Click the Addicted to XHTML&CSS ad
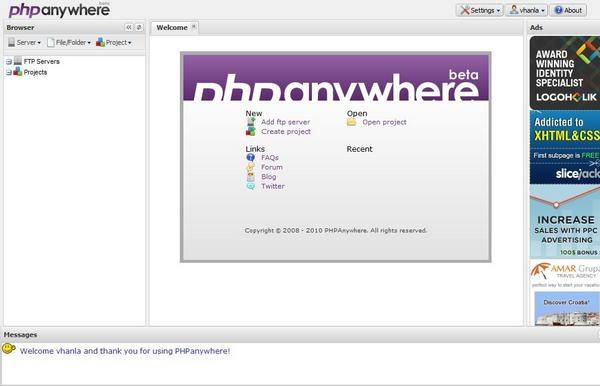 pos(565,147)
